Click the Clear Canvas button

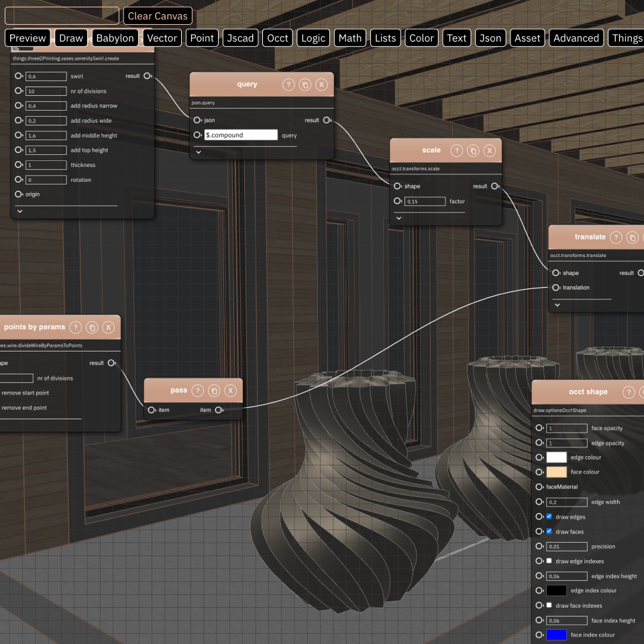click(158, 15)
